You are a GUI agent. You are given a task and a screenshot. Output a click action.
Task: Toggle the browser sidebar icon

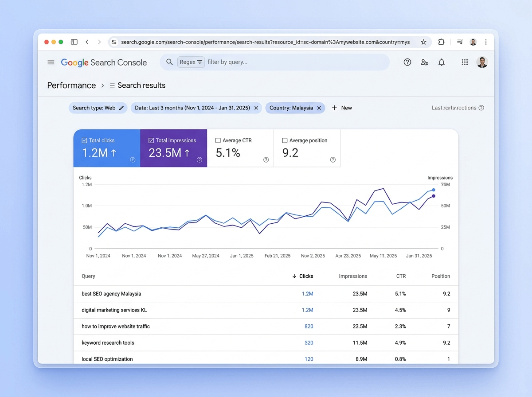(74, 42)
